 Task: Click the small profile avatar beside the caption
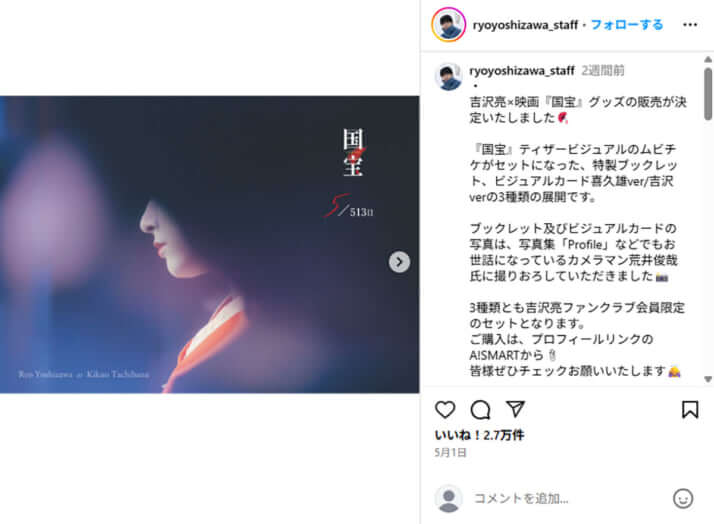[449, 76]
